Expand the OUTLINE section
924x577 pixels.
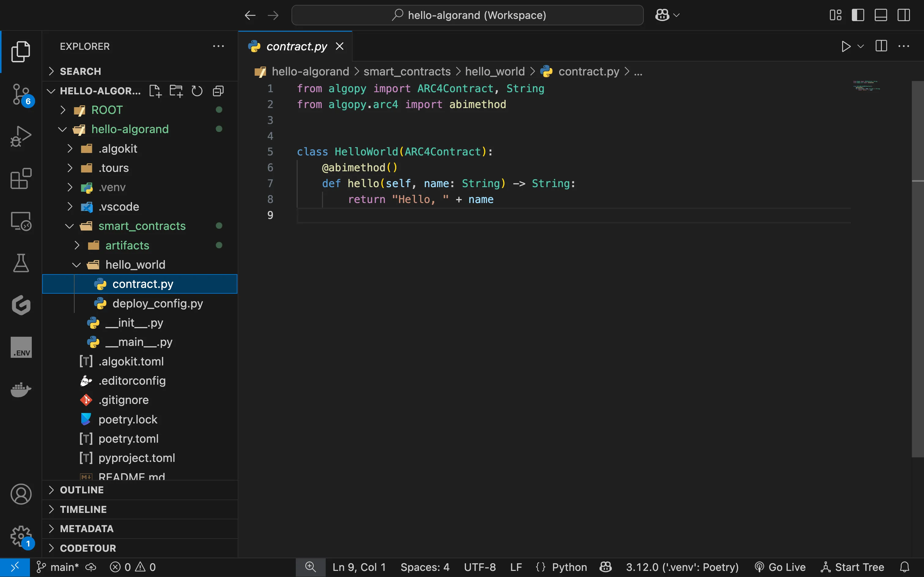(x=82, y=490)
